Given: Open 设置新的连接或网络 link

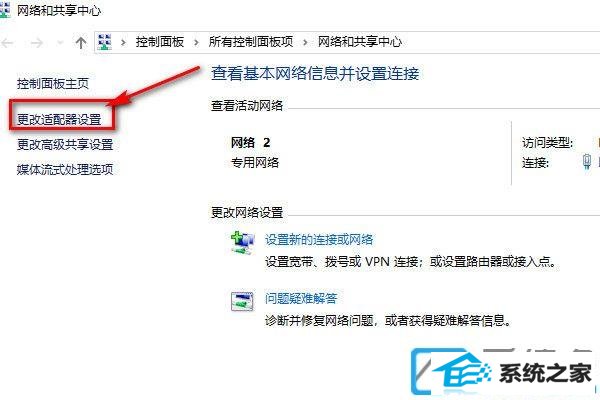Looking at the screenshot, I should [319, 240].
